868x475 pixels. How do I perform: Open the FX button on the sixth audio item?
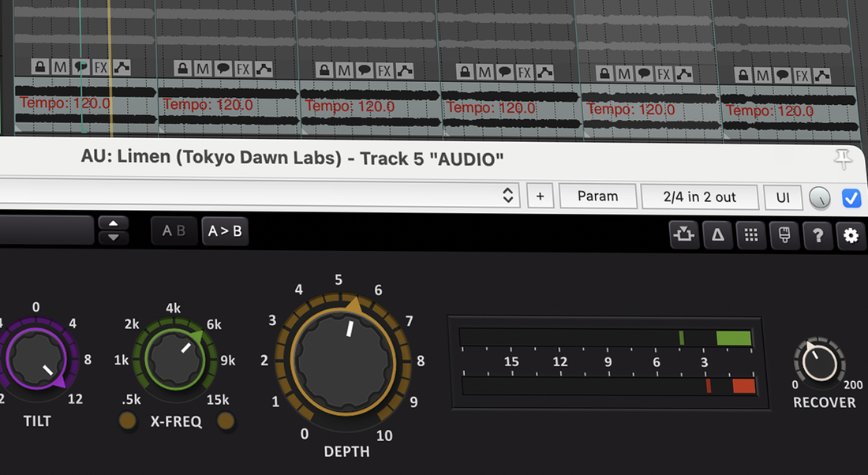pyautogui.click(x=803, y=75)
